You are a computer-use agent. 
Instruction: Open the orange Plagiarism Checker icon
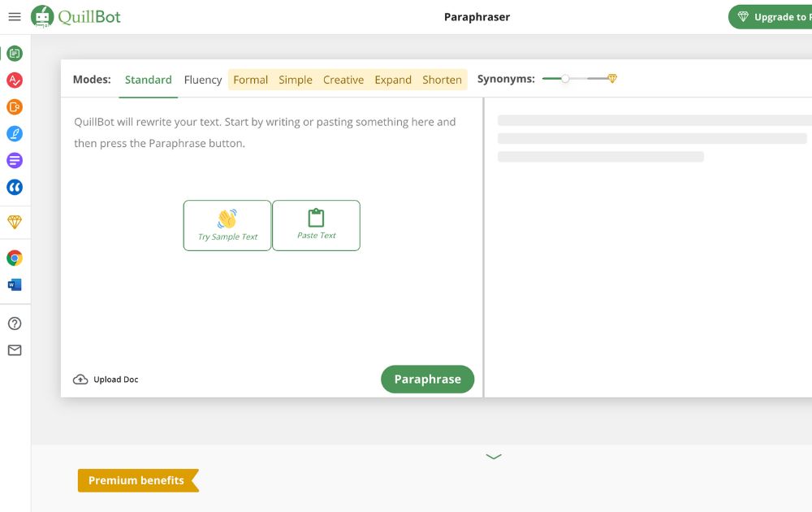15,106
